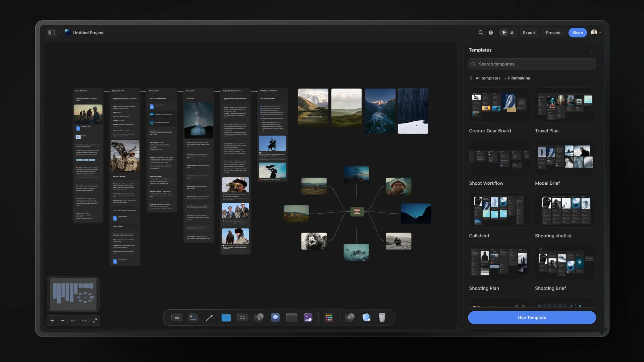
Task: Click the central mind map node
Action: (x=357, y=212)
